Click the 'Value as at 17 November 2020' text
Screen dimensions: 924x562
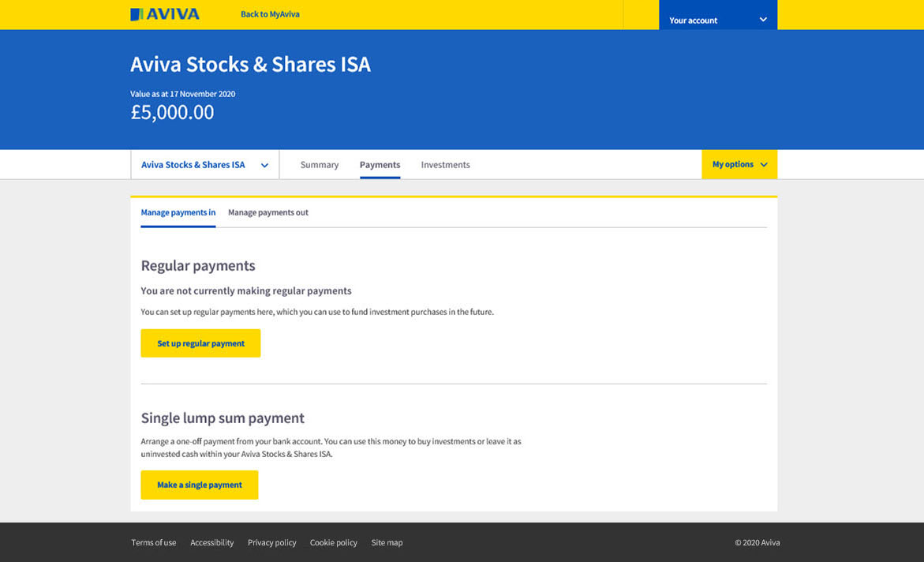click(x=183, y=94)
